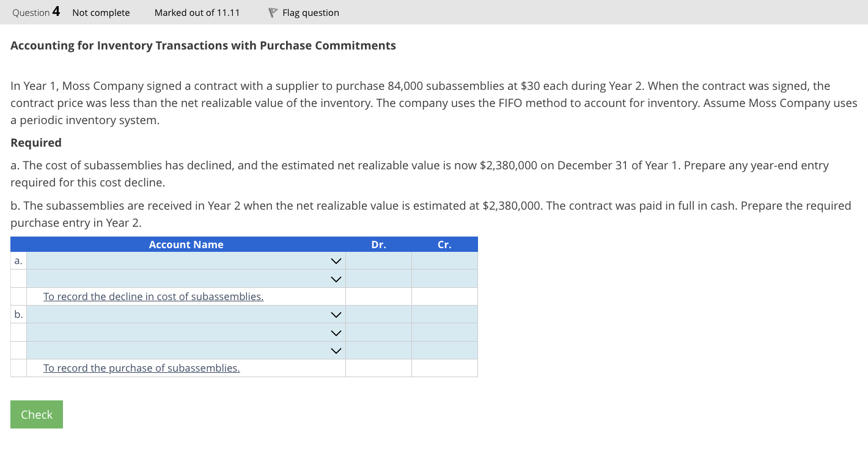This screenshot has width=868, height=467.
Task: Click the Dr. amount field for row a
Action: coord(379,260)
